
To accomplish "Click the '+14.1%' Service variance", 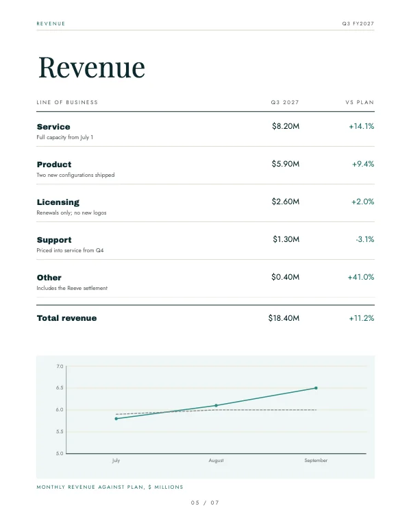I will pos(362,126).
